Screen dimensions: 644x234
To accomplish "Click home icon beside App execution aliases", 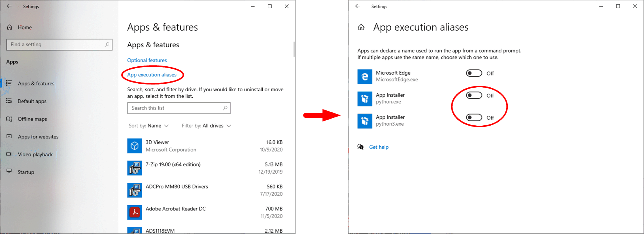I will point(361,27).
